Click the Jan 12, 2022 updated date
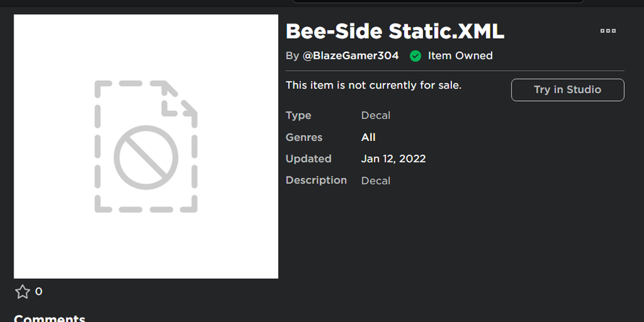The width and height of the screenshot is (644, 322). pos(394,159)
